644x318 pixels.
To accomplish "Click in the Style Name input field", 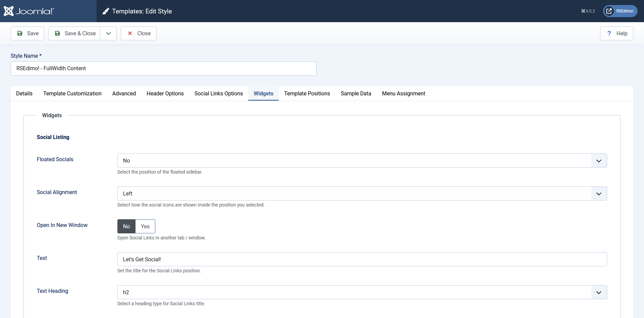I will [x=163, y=69].
